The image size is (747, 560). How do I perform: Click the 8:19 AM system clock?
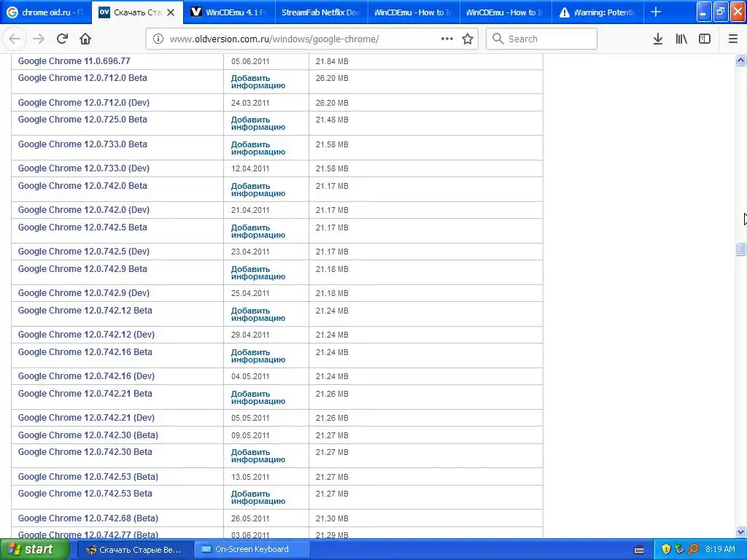720,550
